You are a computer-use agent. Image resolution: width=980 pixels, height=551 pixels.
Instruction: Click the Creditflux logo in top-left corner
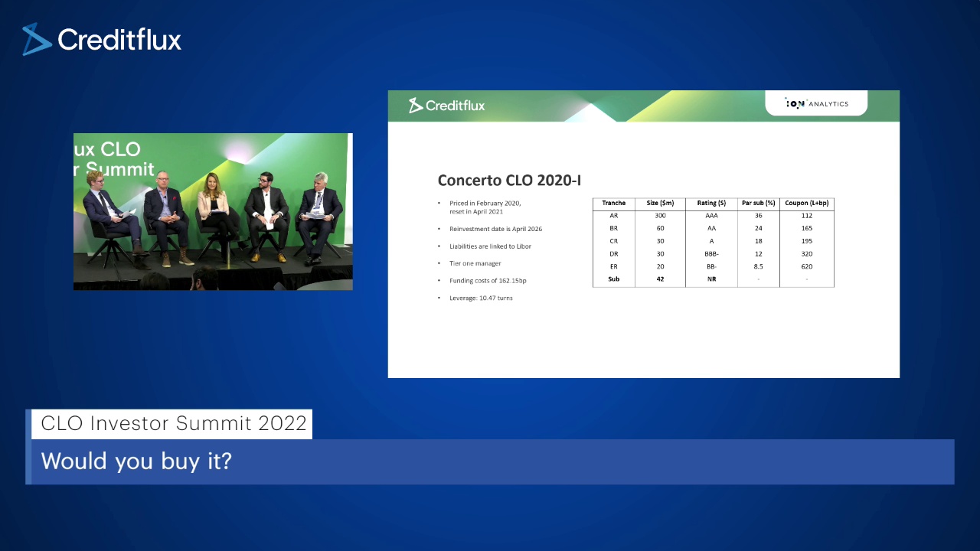(102, 39)
